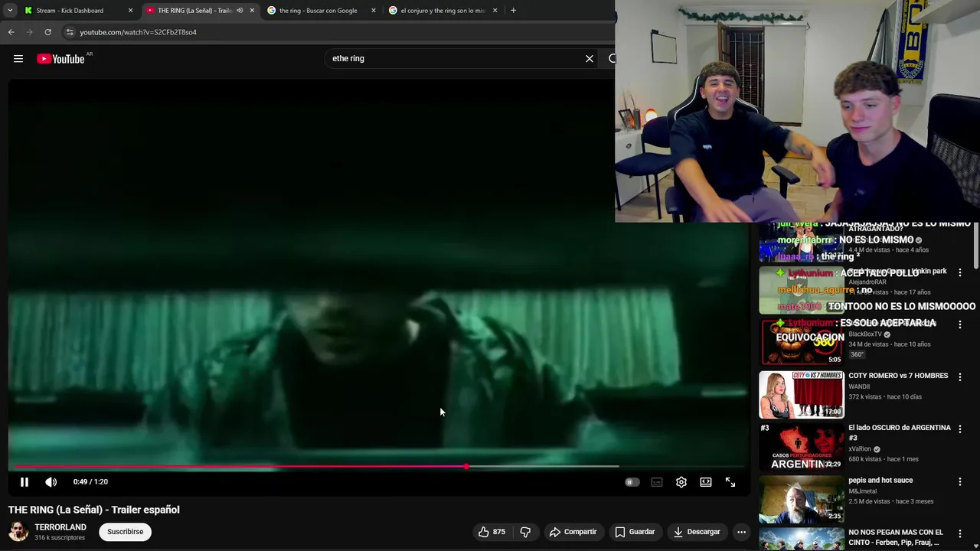Open MisterMetal channel name
The width and height of the screenshot is (980, 551).
(x=862, y=491)
